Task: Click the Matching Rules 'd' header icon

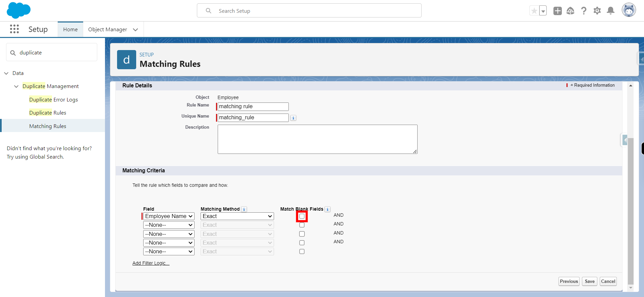Action: pos(126,60)
